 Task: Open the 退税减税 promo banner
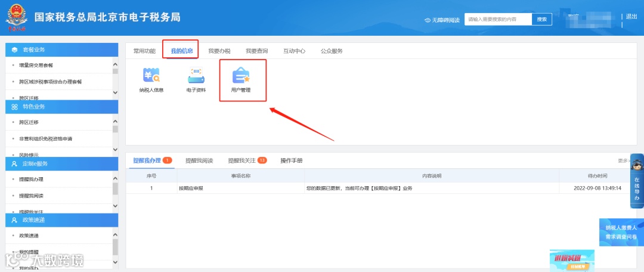point(572,260)
